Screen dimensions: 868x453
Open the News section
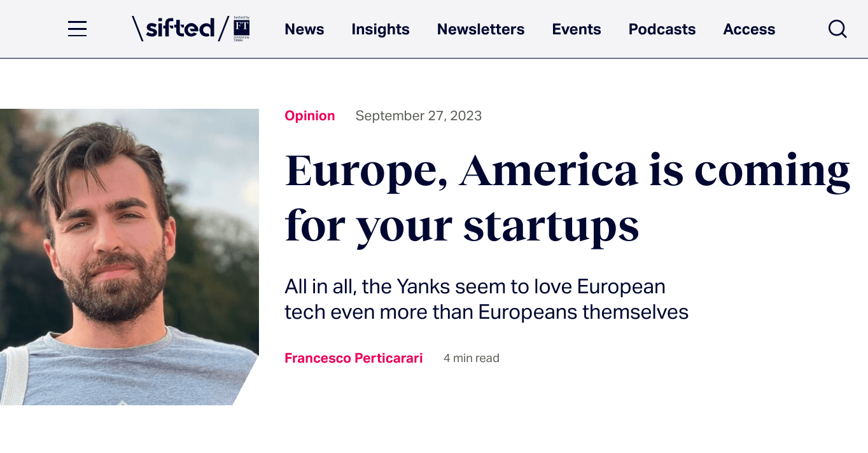[304, 29]
